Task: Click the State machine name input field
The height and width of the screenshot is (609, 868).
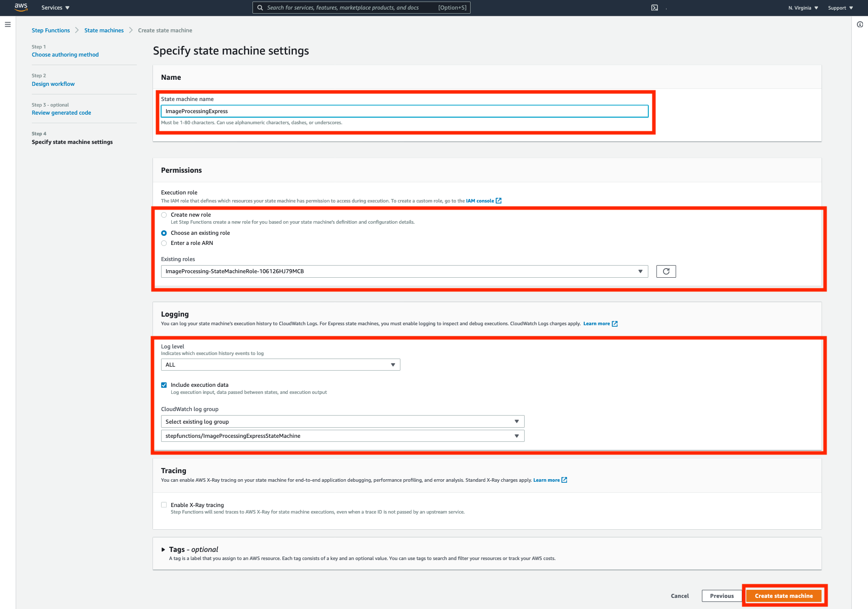Action: click(x=404, y=111)
